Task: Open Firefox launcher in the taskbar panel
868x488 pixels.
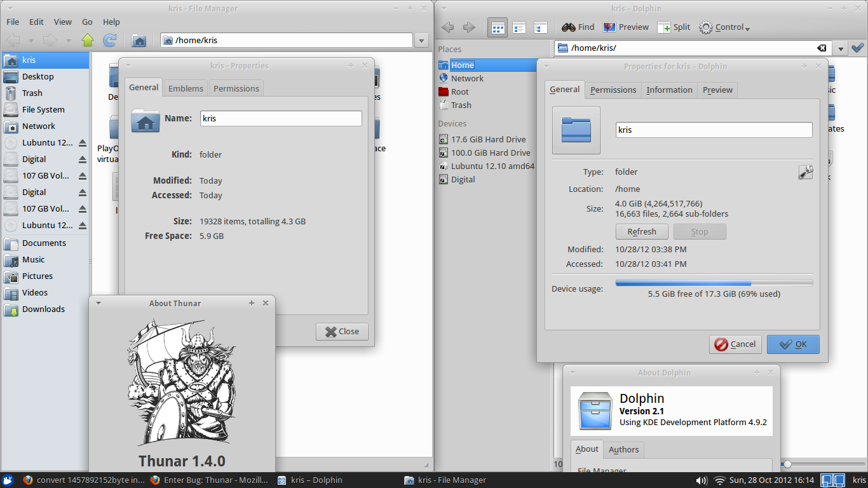Action: coord(27,480)
